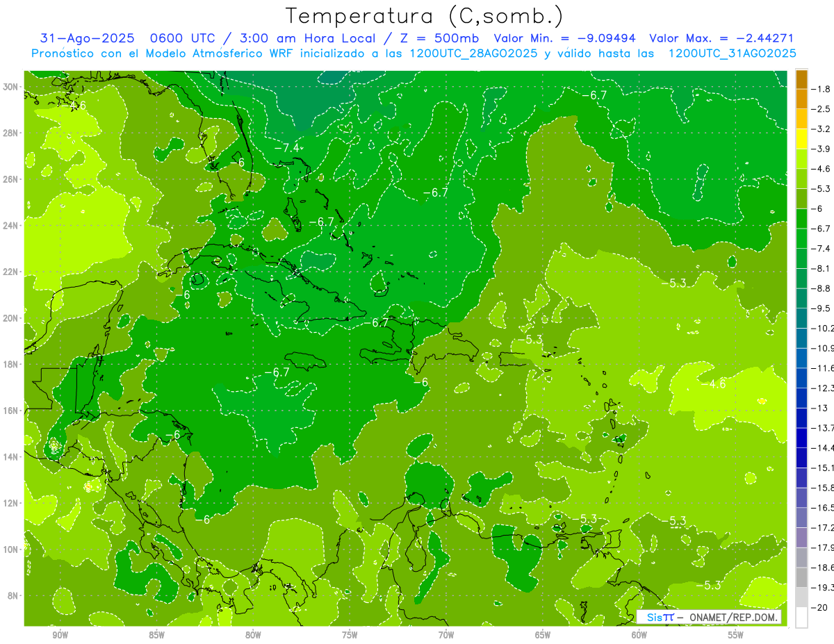Viewport: 834px width, 644px height.
Task: Click the longitude axis label "70W"
Action: pyautogui.click(x=446, y=635)
